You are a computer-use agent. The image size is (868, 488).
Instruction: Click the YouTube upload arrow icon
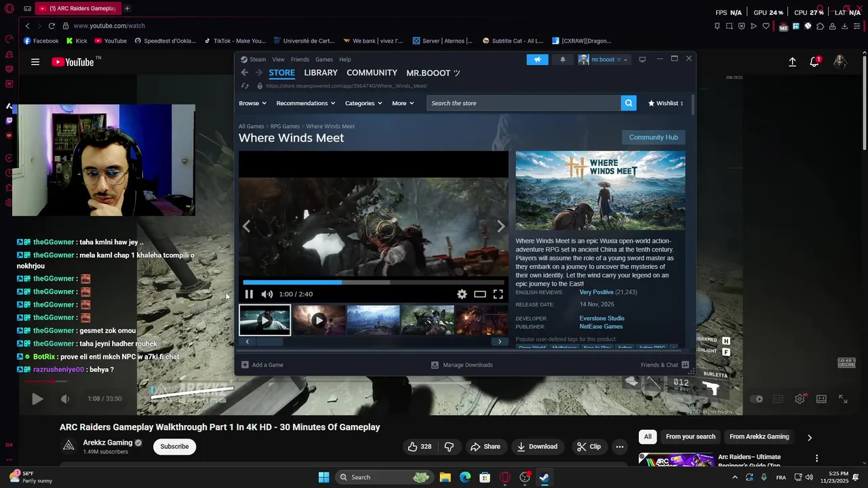(x=792, y=62)
